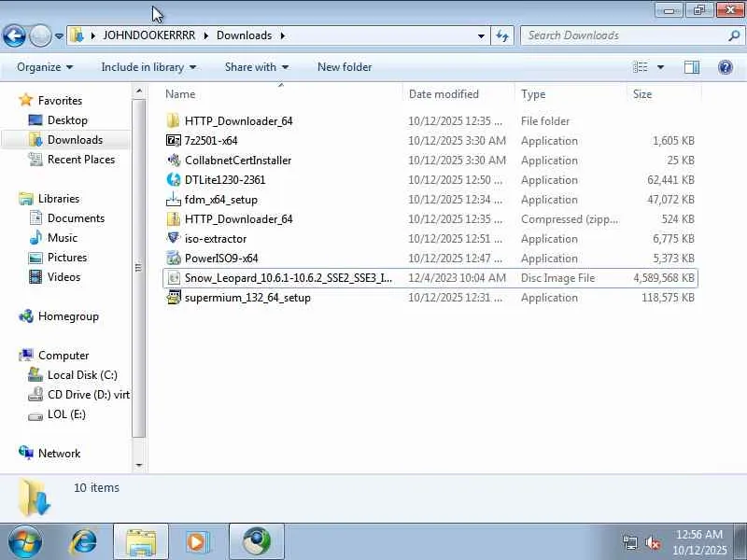Select the DTLite1230-2361 icon
Image resolution: width=747 pixels, height=560 pixels.
click(174, 179)
